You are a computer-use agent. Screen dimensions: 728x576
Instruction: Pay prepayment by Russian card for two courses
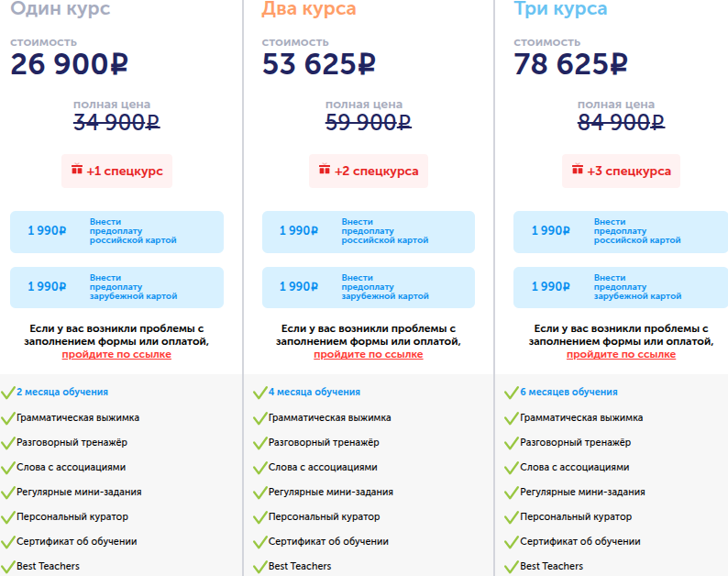coord(369,231)
